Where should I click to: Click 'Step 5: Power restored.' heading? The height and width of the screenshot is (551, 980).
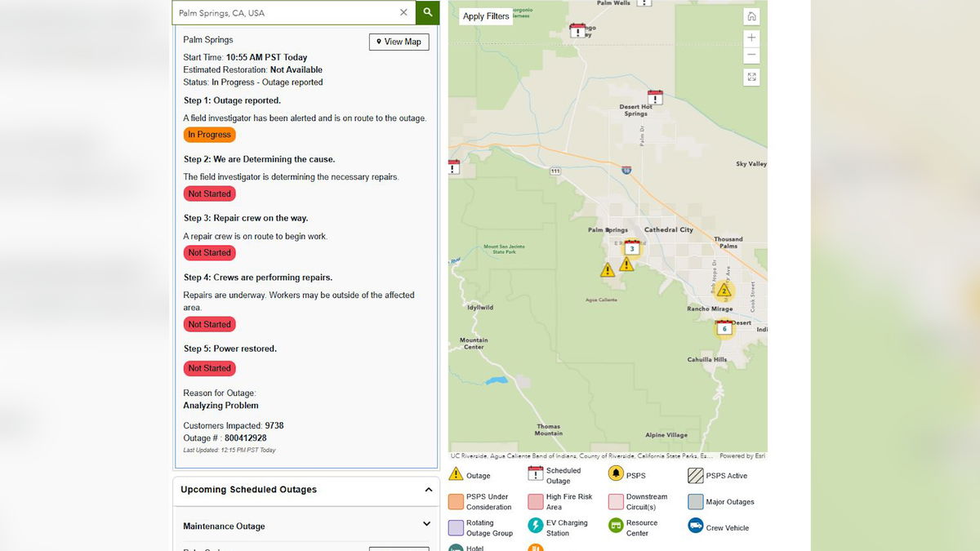click(x=230, y=349)
